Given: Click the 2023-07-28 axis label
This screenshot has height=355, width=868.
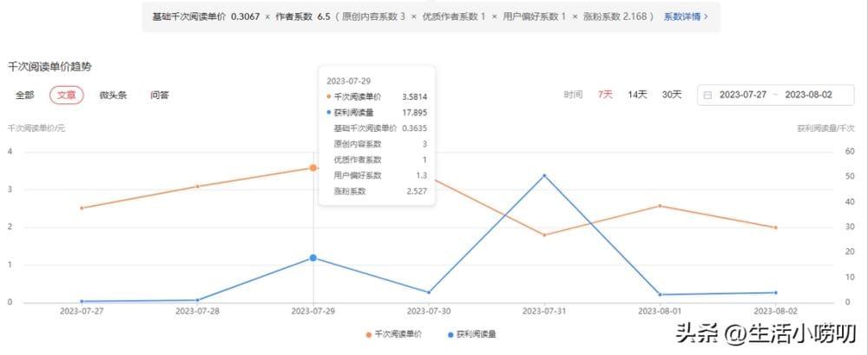Looking at the screenshot, I should click(x=198, y=312).
